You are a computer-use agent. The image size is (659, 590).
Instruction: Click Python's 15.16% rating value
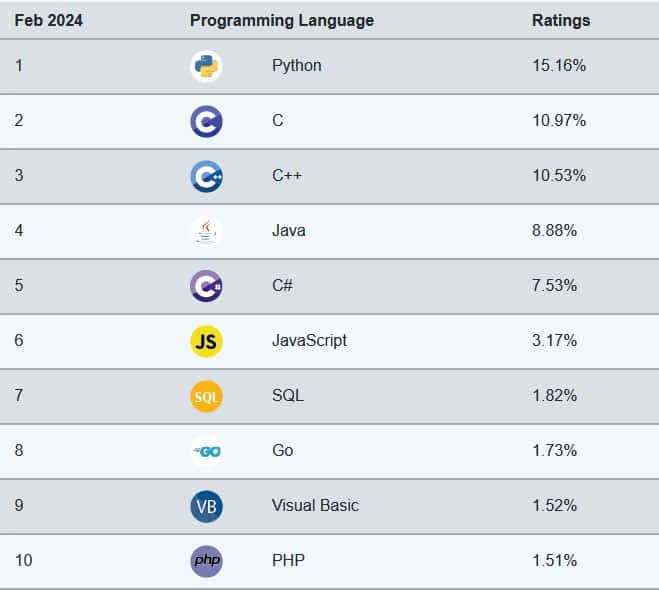pos(559,66)
